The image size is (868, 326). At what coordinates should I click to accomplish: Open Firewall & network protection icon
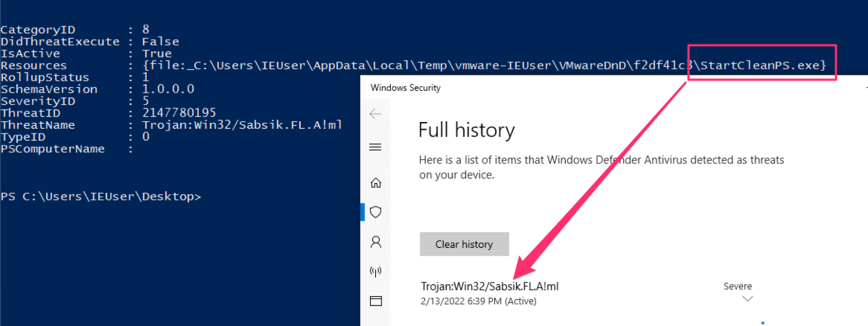point(376,271)
